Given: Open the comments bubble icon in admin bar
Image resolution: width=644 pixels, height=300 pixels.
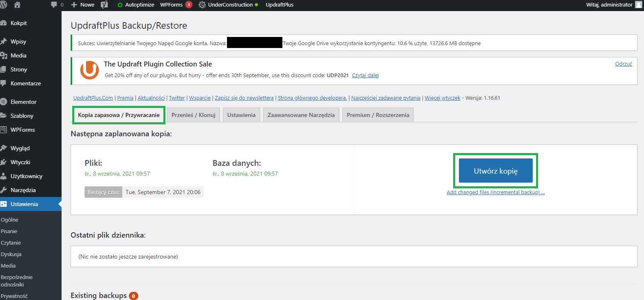Looking at the screenshot, I should point(54,5).
